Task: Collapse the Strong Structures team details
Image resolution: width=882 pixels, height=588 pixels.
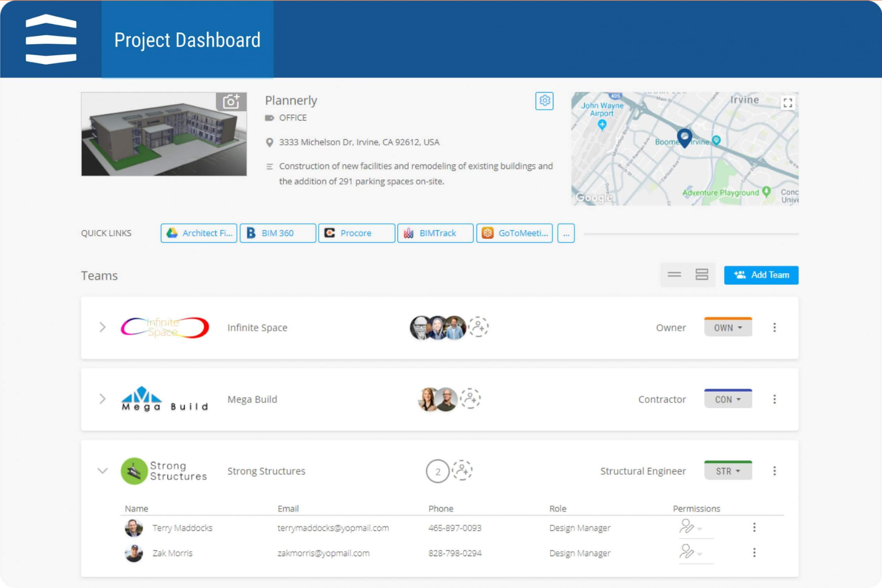Action: 103,471
